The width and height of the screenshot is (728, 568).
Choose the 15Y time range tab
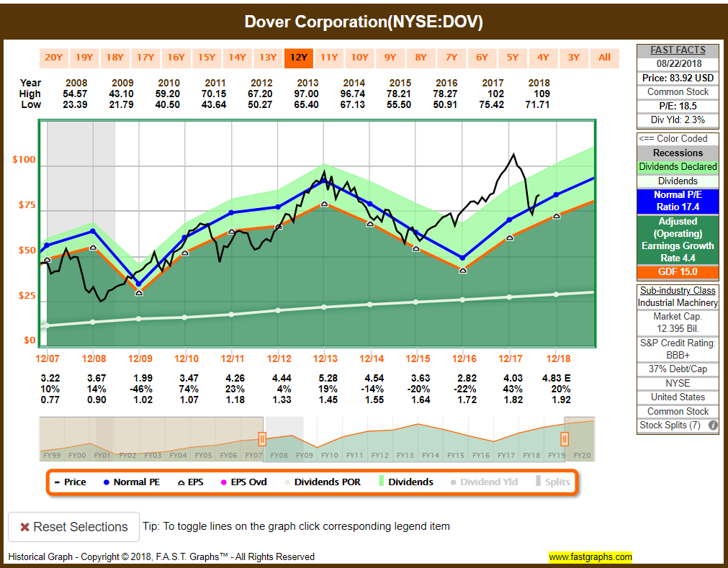(207, 58)
